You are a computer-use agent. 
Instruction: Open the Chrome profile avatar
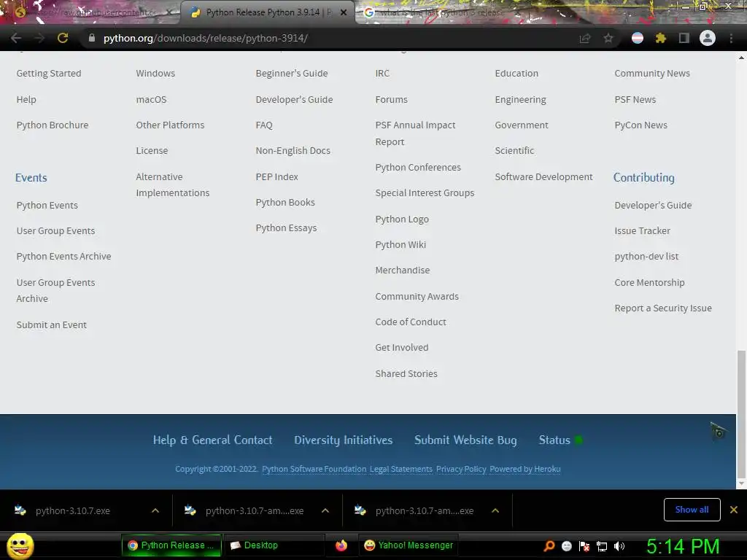tap(708, 38)
